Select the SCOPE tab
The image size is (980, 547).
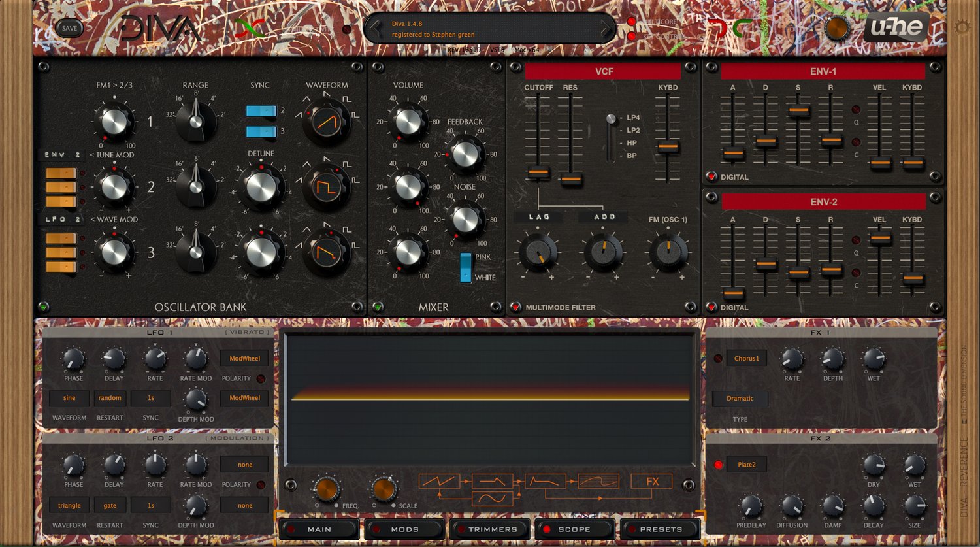tap(574, 529)
